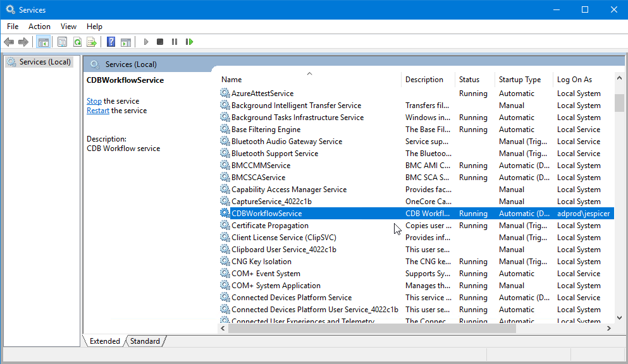This screenshot has height=364, width=628.
Task: Open the blue Help toolbar icon
Action: click(x=111, y=42)
